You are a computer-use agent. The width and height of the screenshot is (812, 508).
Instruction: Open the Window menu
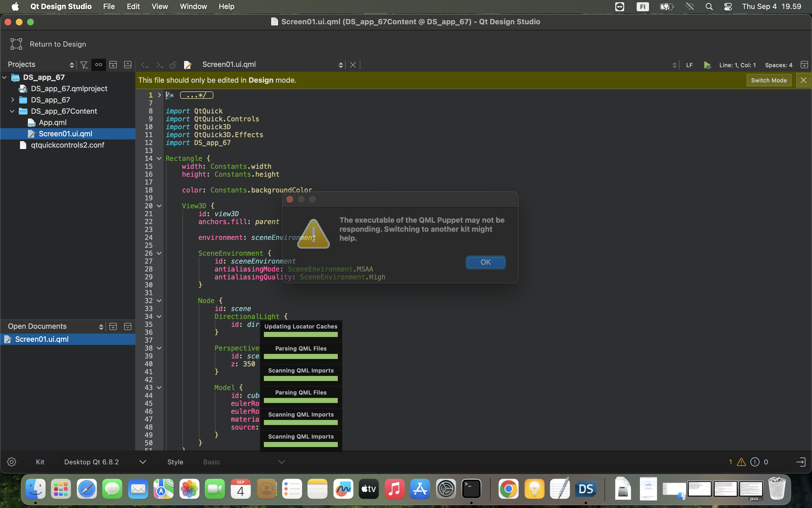[193, 6]
